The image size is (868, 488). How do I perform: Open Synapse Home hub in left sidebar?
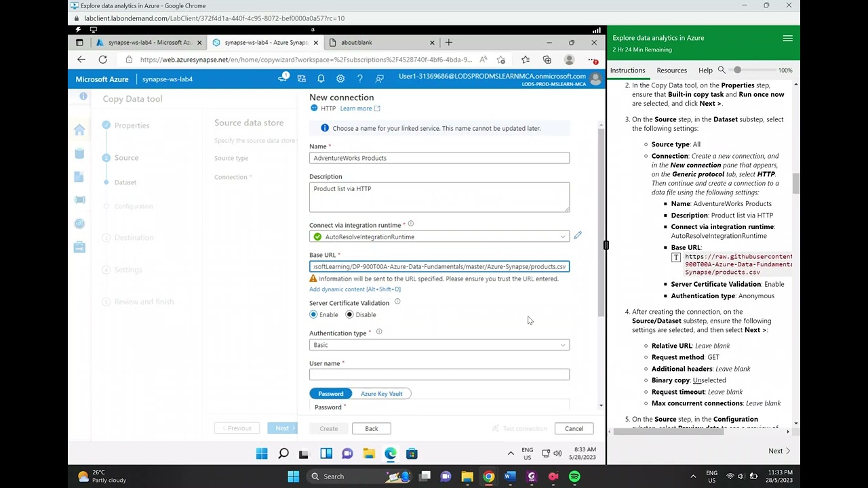79,130
